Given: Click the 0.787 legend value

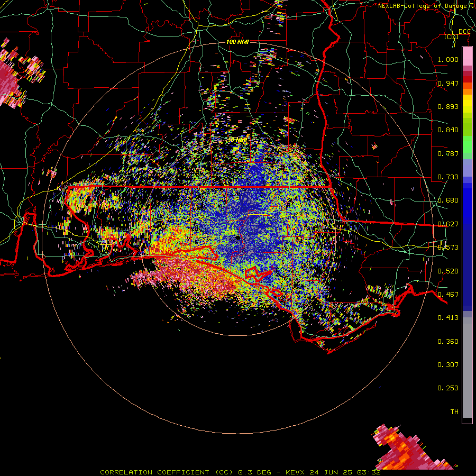Looking at the screenshot, I should click(x=448, y=153).
